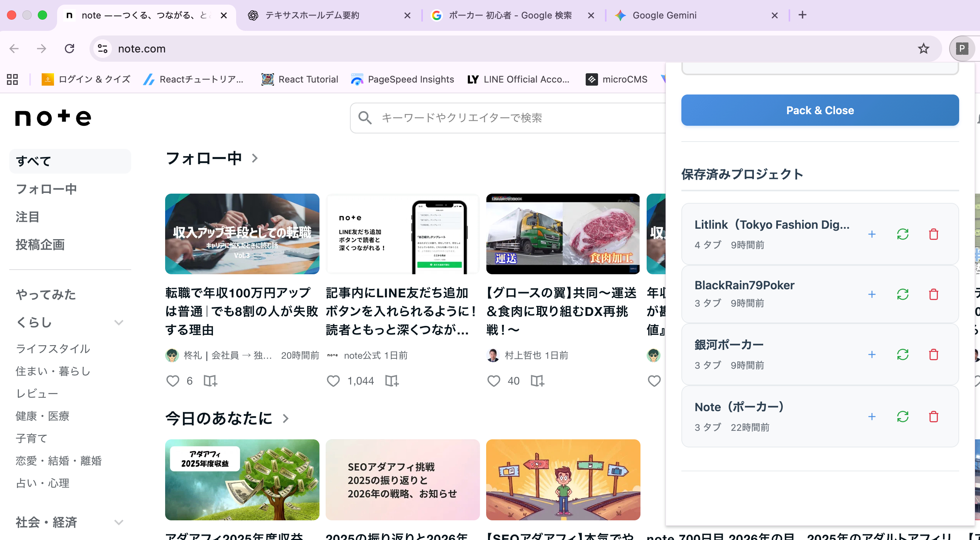The width and height of the screenshot is (980, 540).
Task: Open the note.com search magnifier icon
Action: (x=365, y=118)
